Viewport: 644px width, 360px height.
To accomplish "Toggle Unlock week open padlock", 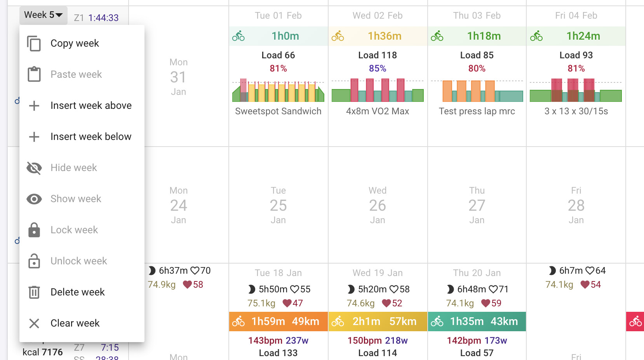I will [x=34, y=261].
